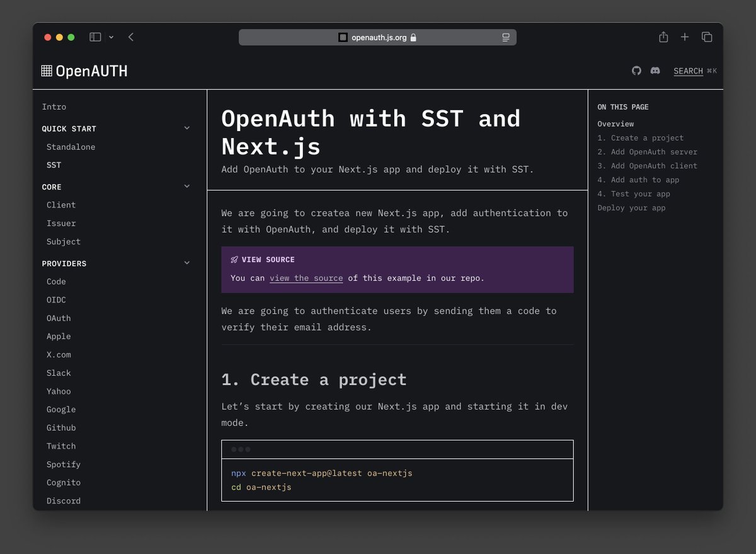
Task: Collapse the Providers section
Action: (186, 263)
